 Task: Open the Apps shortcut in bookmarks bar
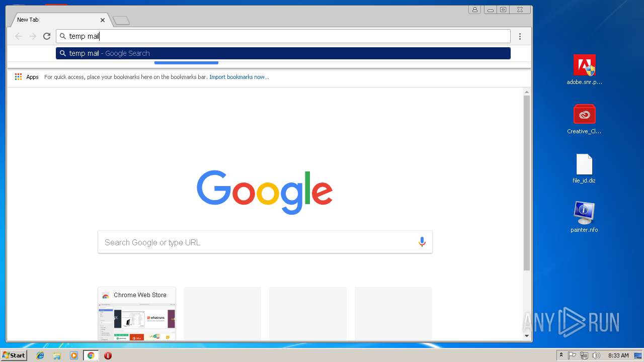click(x=27, y=77)
